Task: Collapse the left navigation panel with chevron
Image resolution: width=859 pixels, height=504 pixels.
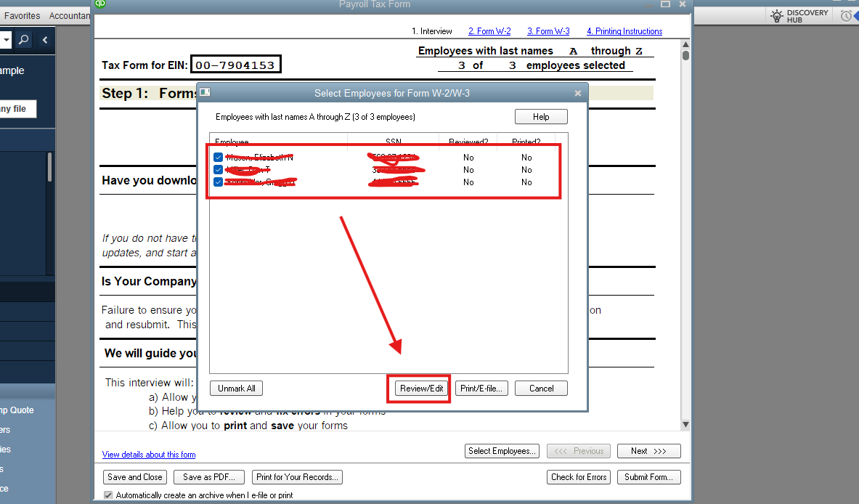Action: click(45, 39)
